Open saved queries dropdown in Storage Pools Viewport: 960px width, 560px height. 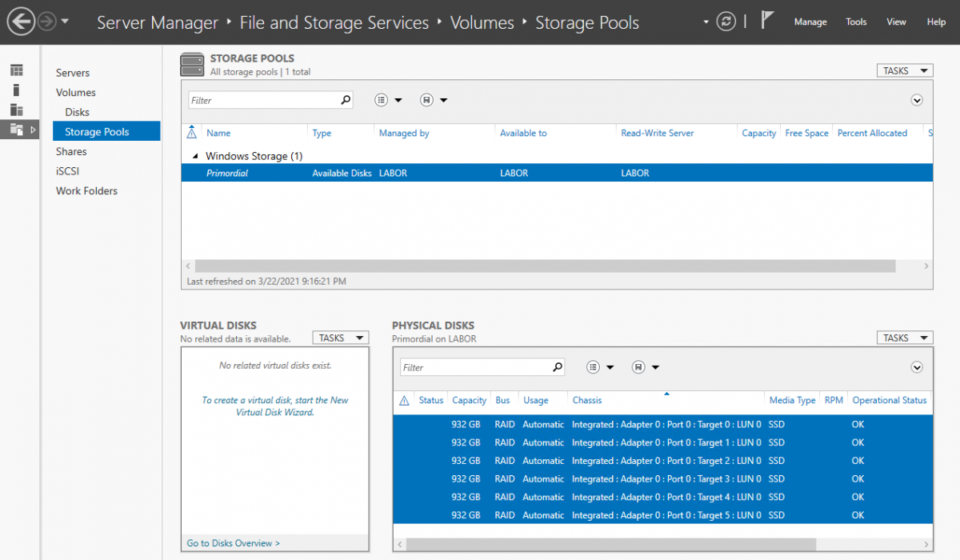tap(433, 100)
